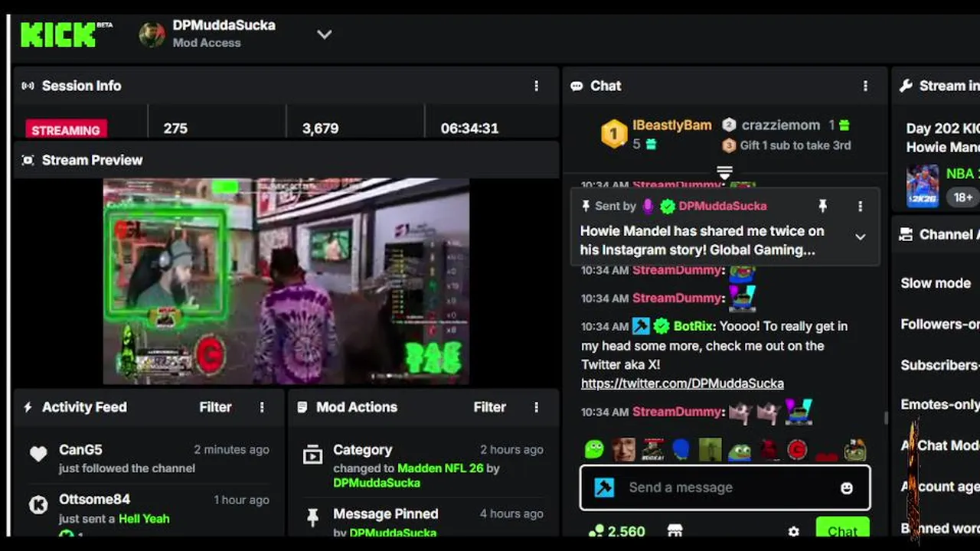Viewport: 980px width, 551px height.
Task: Open the DPMuddaSucka channel avatar
Action: coord(152,34)
